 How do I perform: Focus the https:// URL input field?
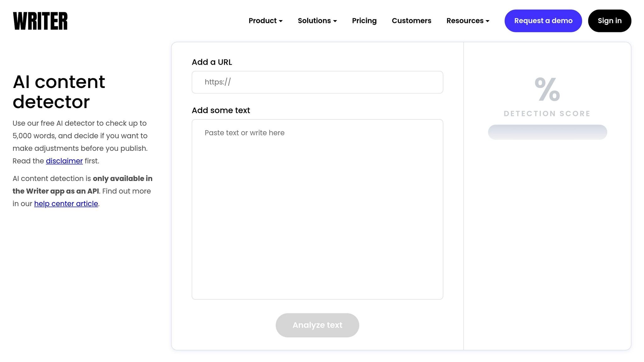[x=317, y=82]
